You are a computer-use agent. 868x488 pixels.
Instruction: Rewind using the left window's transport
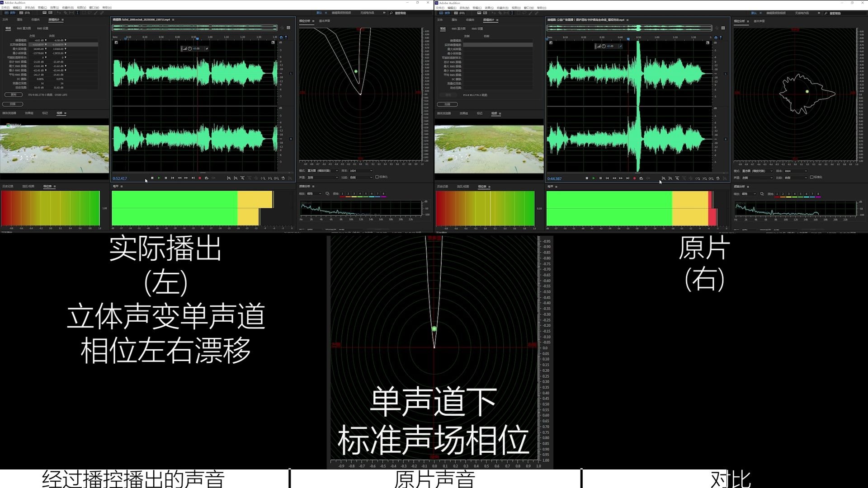(179, 178)
